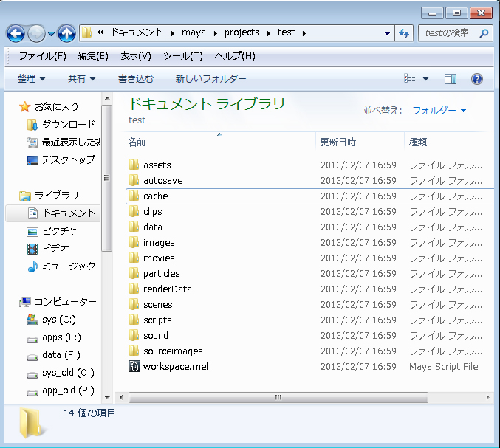This screenshot has height=448, width=500.
Task: Click the projects breadcrumb in address bar
Action: point(242,32)
